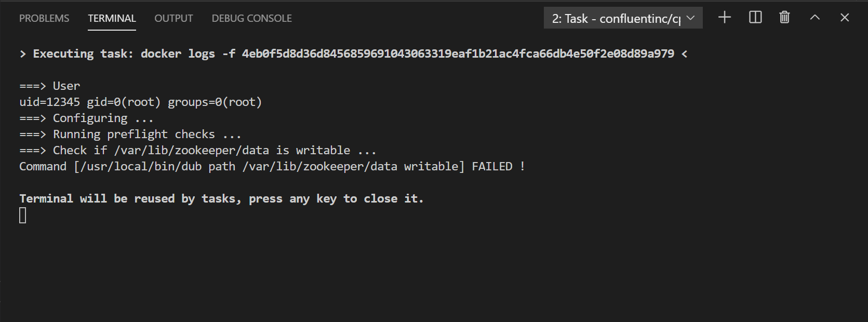Click the blinking terminal cursor

click(x=22, y=215)
